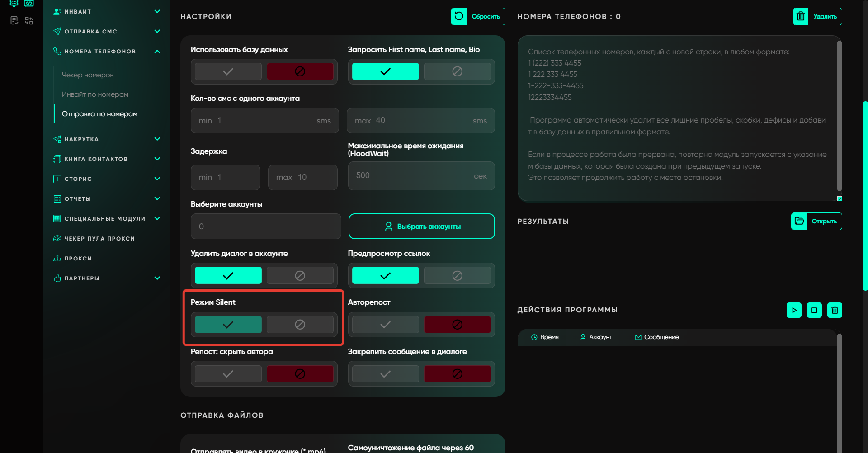Image resolution: width=868 pixels, height=453 pixels.
Task: Open Чекер номеров submenu item
Action: point(88,75)
